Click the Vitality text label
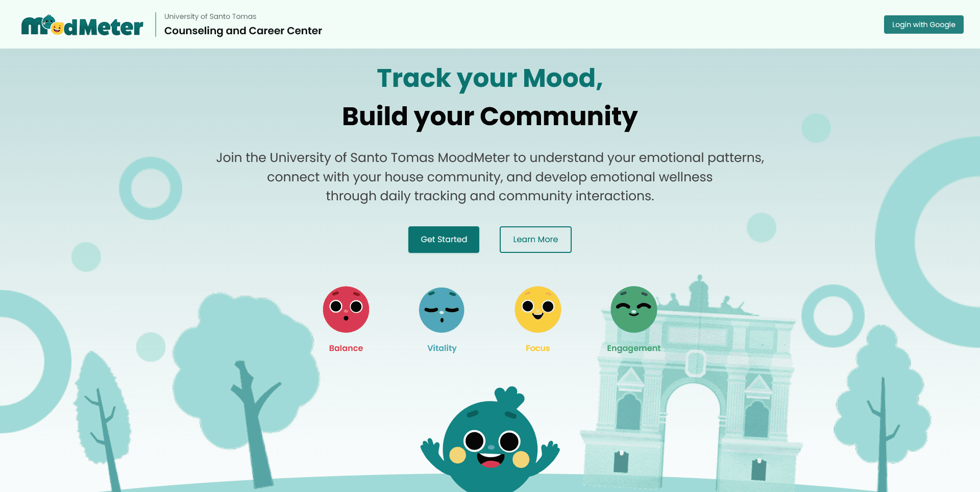Image resolution: width=980 pixels, height=492 pixels. point(442,348)
